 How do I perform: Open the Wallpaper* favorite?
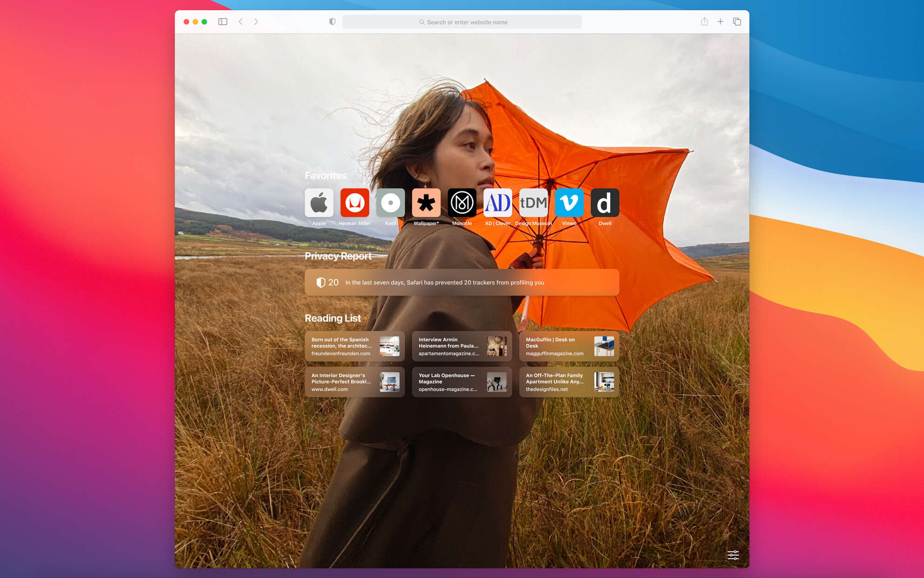pos(426,203)
